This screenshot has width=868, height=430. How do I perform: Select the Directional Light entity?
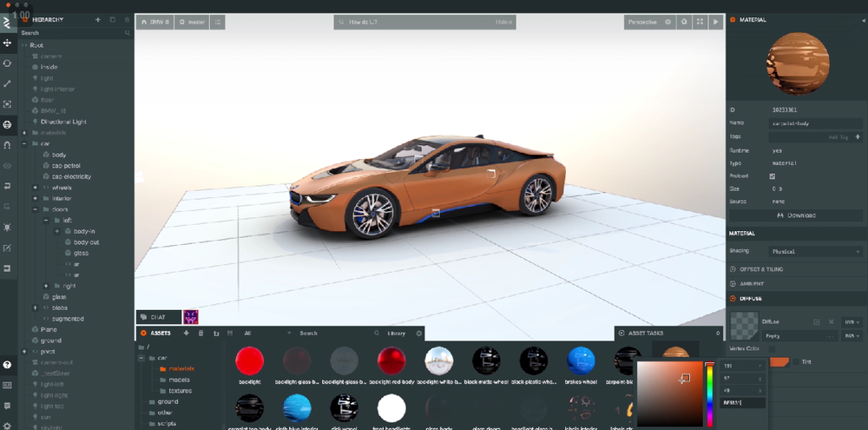[x=63, y=122]
